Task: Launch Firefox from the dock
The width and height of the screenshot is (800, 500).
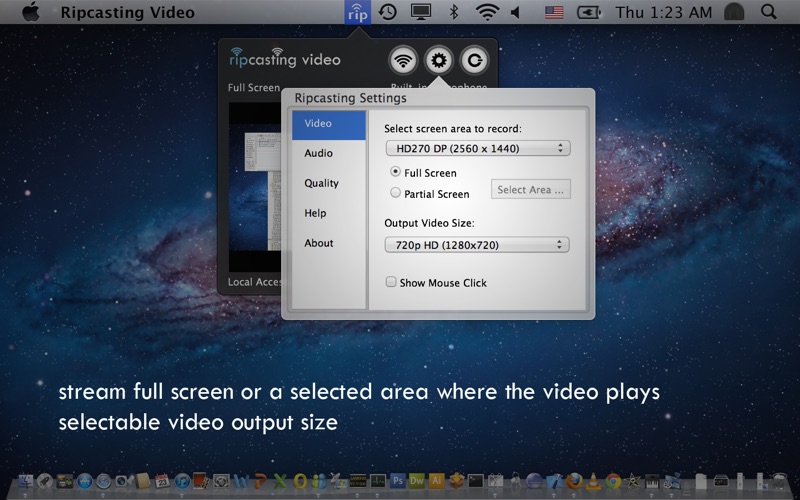Action: [574, 481]
